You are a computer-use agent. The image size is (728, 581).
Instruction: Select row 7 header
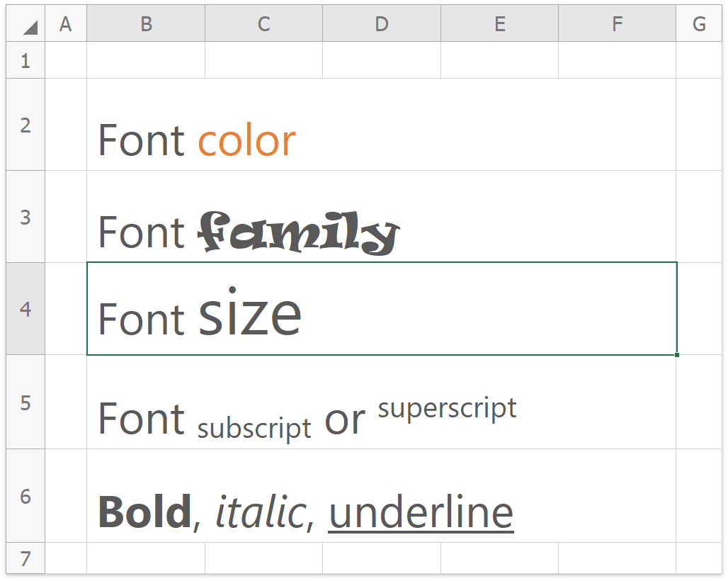click(25, 558)
